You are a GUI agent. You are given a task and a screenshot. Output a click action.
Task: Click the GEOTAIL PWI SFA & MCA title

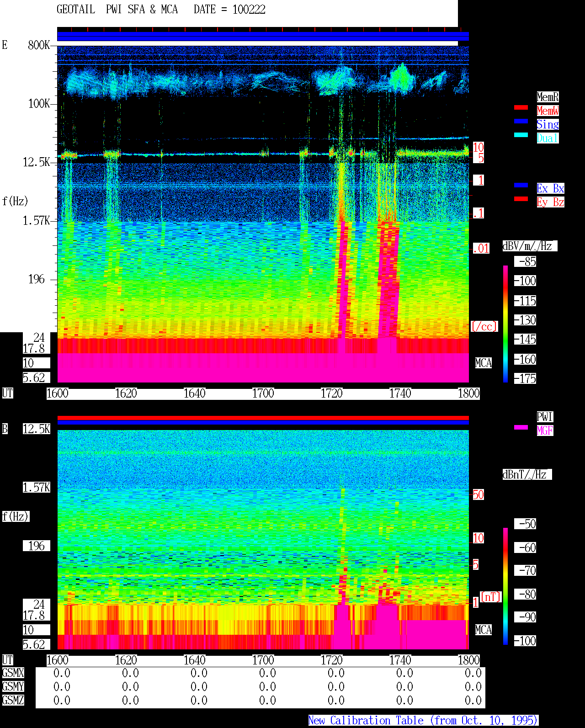coord(117,10)
